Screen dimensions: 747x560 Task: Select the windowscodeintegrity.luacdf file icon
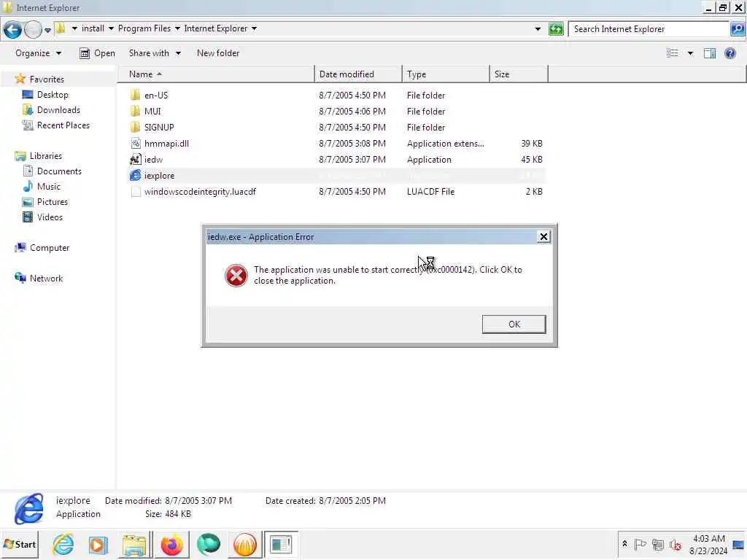pos(135,192)
